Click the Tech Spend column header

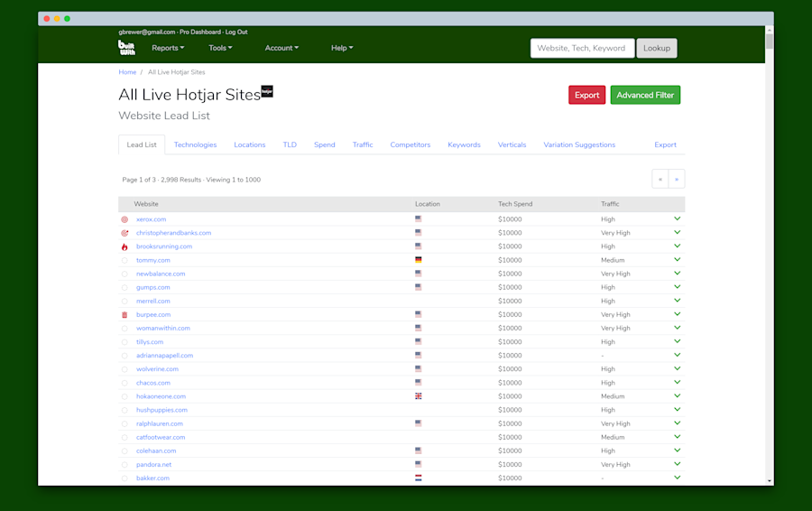coord(515,204)
